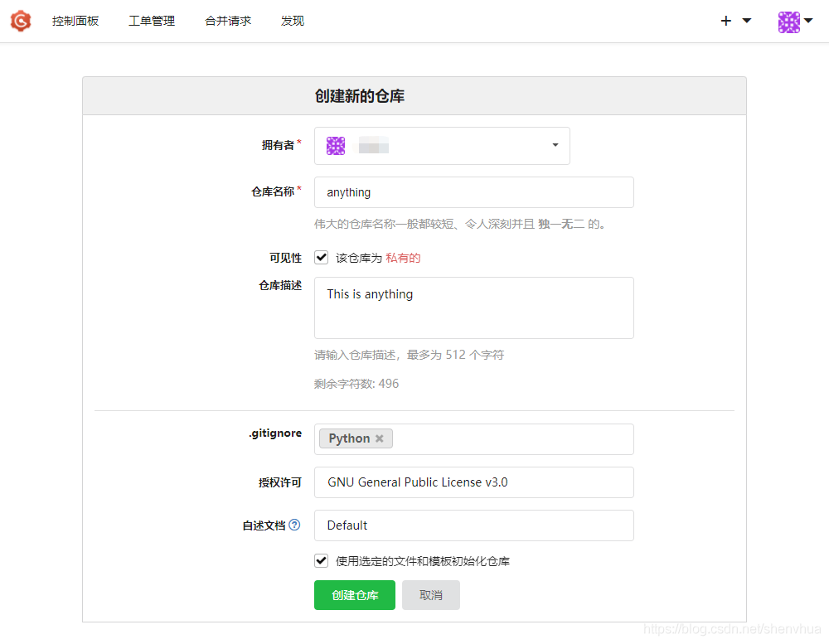Click the 自述文档 help question icon

[x=294, y=525]
